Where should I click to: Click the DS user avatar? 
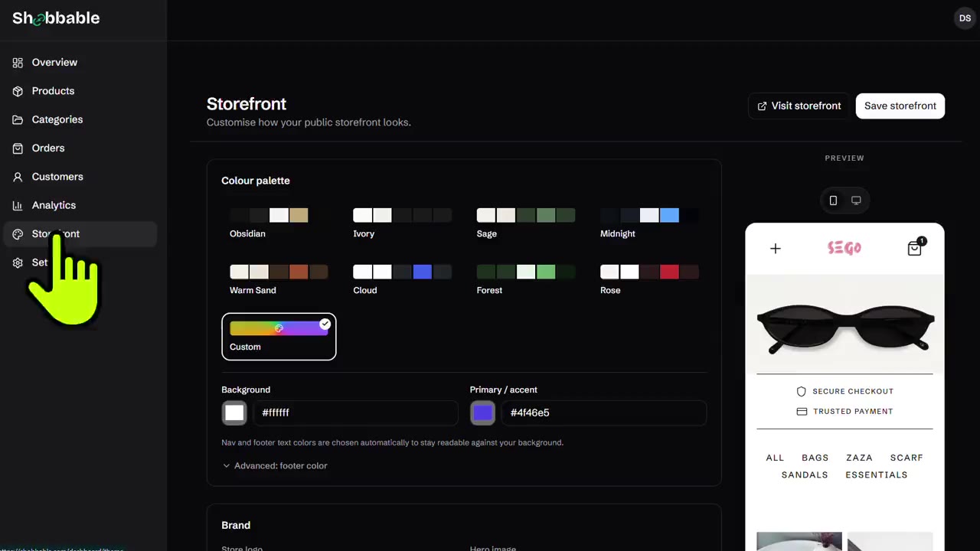click(965, 18)
